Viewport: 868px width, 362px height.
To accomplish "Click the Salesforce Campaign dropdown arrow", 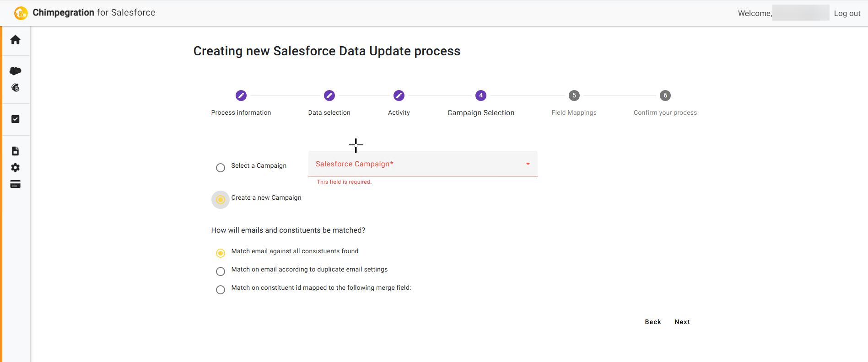I will click(x=528, y=164).
